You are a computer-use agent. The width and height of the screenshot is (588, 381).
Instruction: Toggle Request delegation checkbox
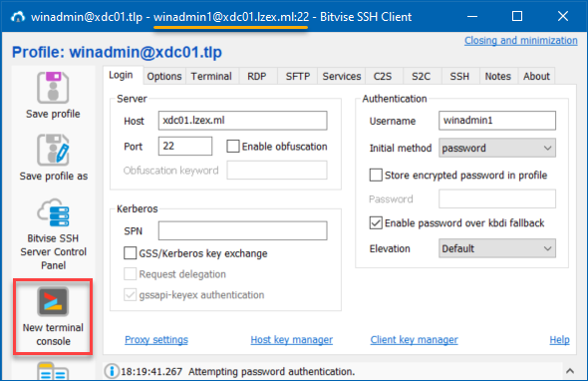pos(131,274)
